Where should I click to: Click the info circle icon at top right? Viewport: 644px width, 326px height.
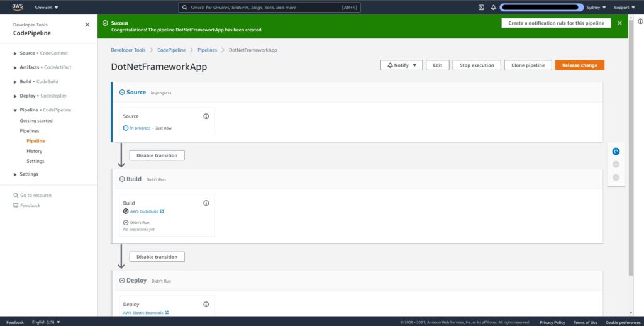coord(640,21)
